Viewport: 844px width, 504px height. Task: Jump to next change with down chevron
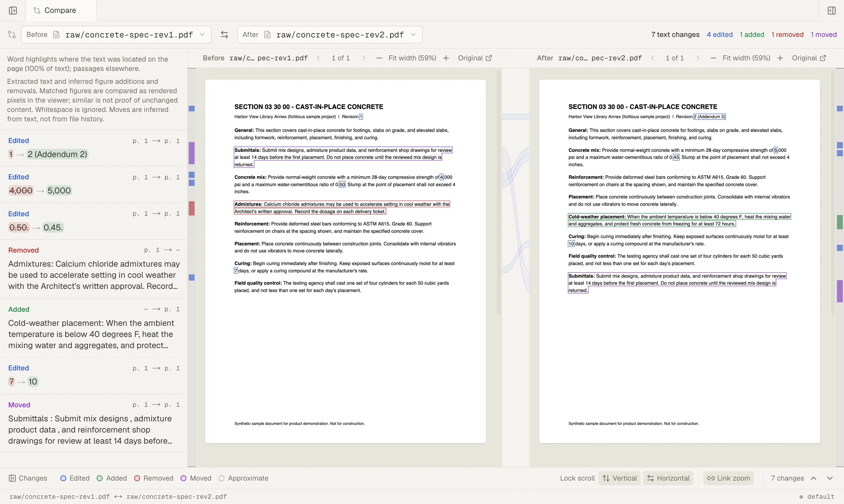click(x=830, y=478)
